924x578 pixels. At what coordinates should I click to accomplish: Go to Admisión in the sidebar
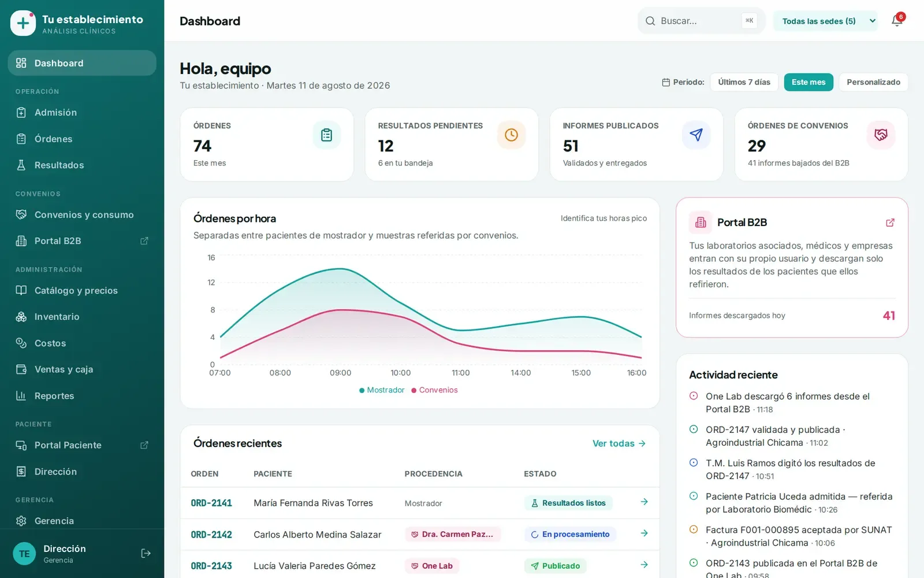pyautogui.click(x=82, y=113)
